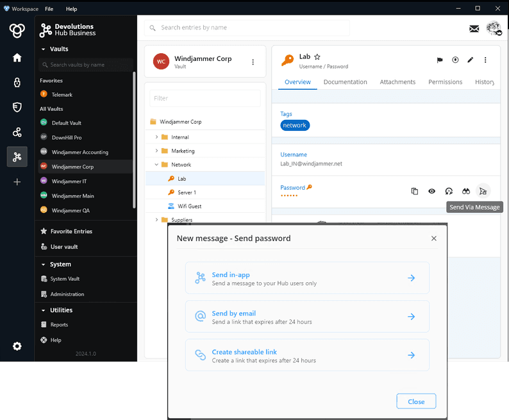Click the copy password icon
Image resolution: width=509 pixels, height=420 pixels.
(415, 191)
